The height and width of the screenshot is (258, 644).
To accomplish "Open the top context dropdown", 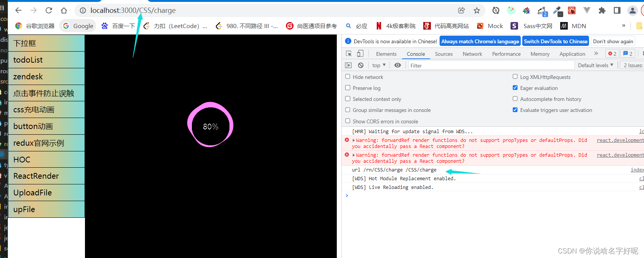I will tap(379, 65).
